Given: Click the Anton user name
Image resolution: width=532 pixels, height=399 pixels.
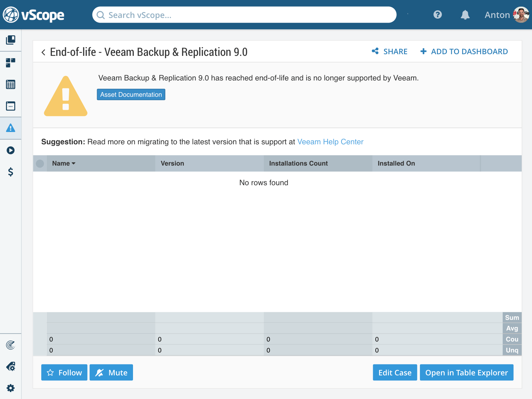Looking at the screenshot, I should [x=497, y=15].
